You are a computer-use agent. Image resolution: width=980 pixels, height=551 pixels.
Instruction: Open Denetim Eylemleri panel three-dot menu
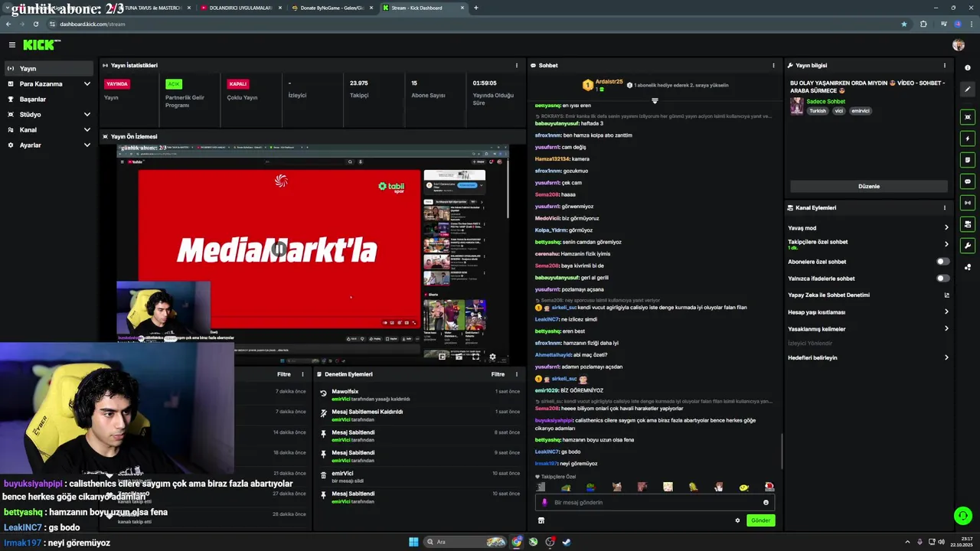(x=516, y=374)
